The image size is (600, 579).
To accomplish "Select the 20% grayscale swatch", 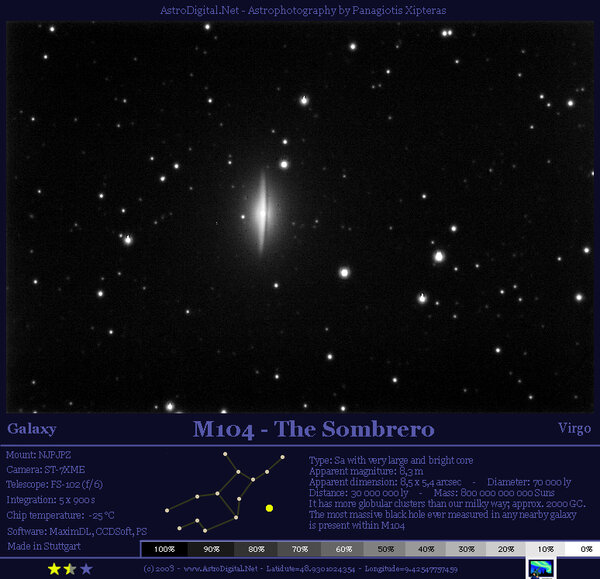I will click(506, 549).
